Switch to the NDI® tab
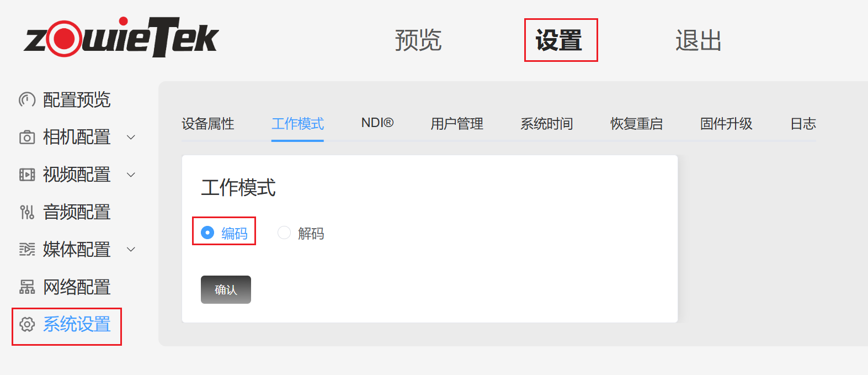This screenshot has height=375, width=868. 377,123
